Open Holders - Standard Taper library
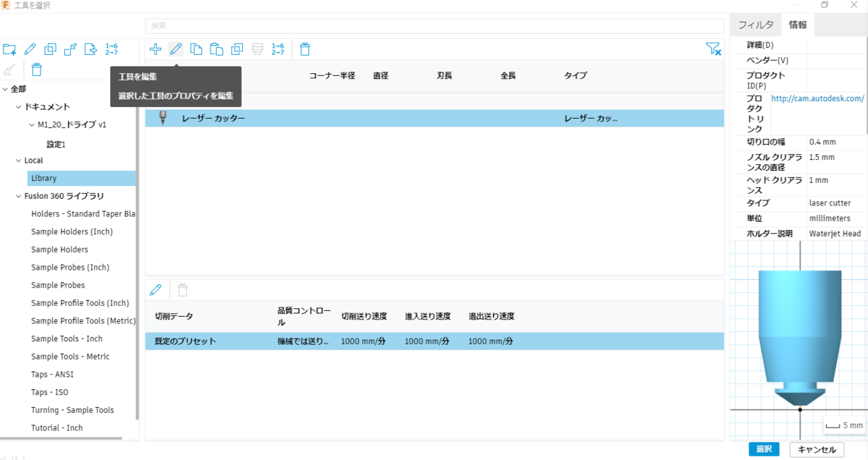Image resolution: width=868 pixels, height=460 pixels. pyautogui.click(x=83, y=214)
